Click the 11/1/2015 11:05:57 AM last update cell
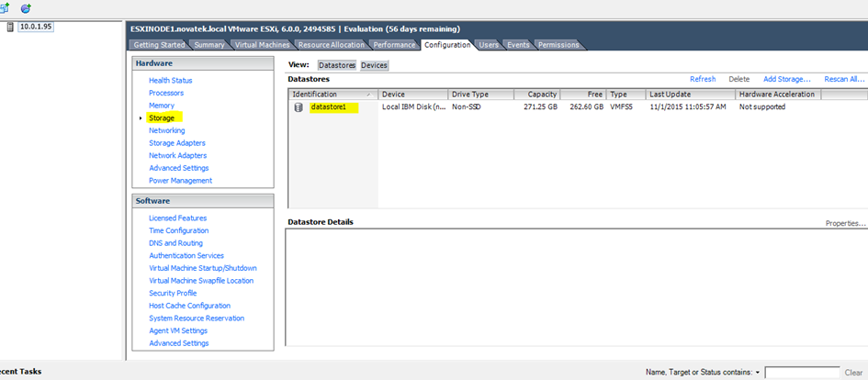Viewport: 868px width, 380px height. 688,107
